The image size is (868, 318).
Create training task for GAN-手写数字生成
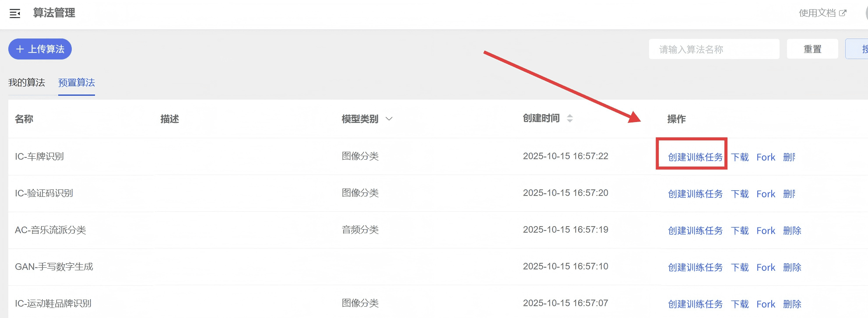point(695,267)
